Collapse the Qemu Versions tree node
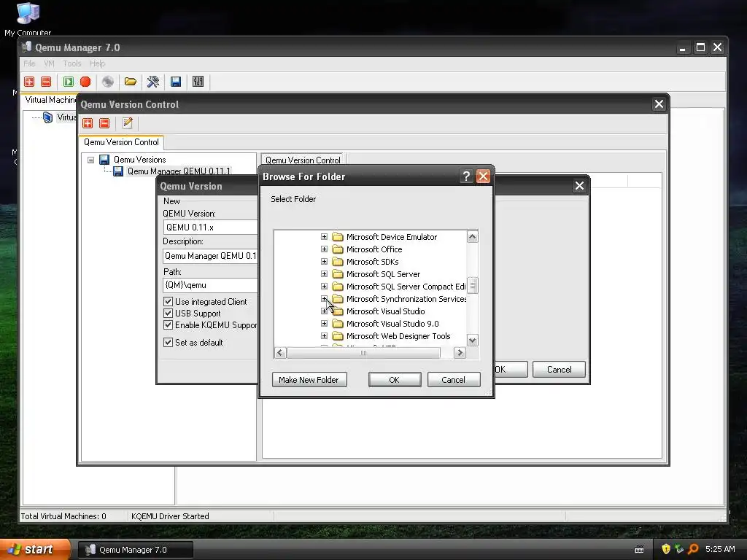This screenshot has width=747, height=560. tap(91, 160)
